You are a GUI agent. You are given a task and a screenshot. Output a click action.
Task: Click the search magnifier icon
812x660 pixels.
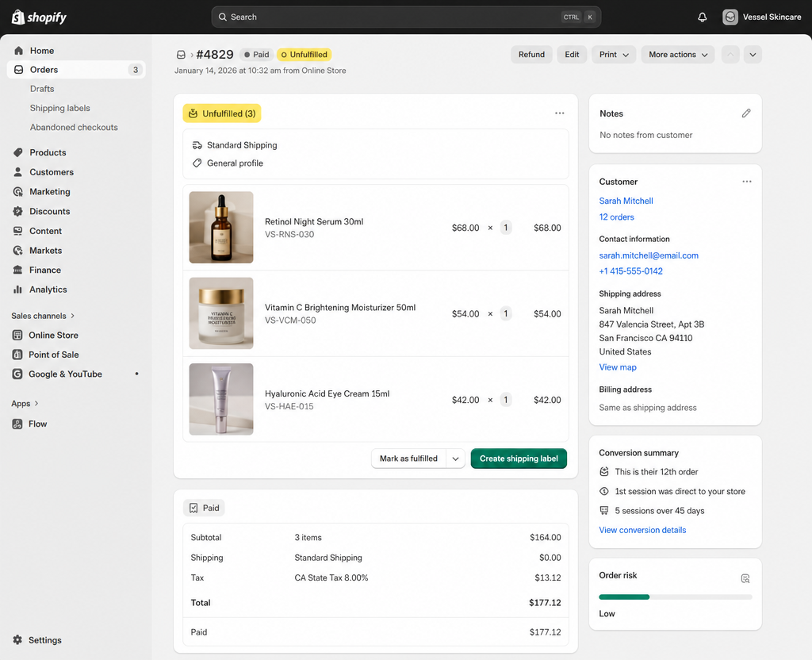[x=223, y=17]
